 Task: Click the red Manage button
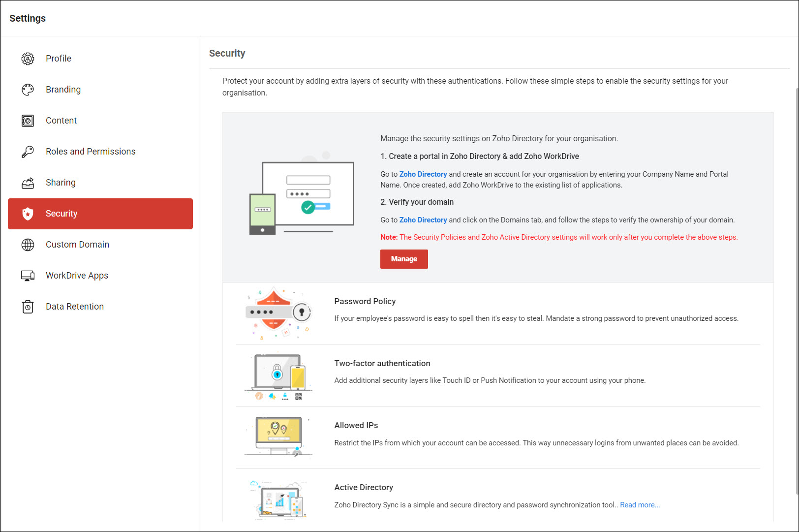tap(404, 259)
